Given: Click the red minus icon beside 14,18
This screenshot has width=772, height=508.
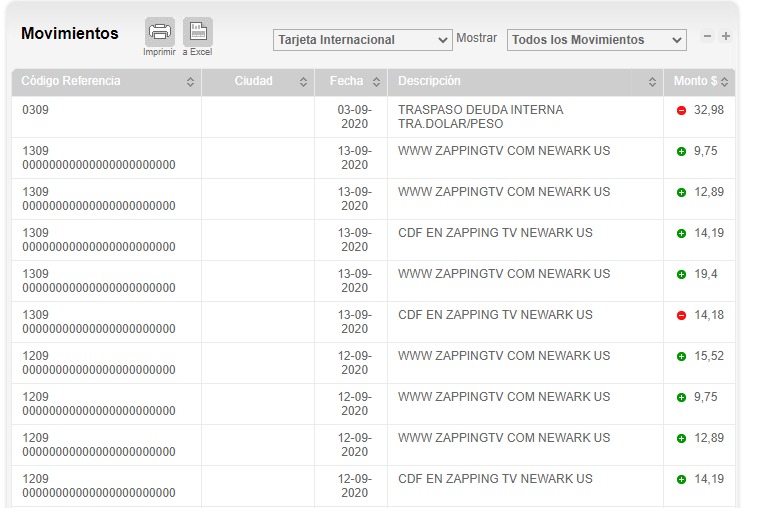Looking at the screenshot, I should pos(681,316).
